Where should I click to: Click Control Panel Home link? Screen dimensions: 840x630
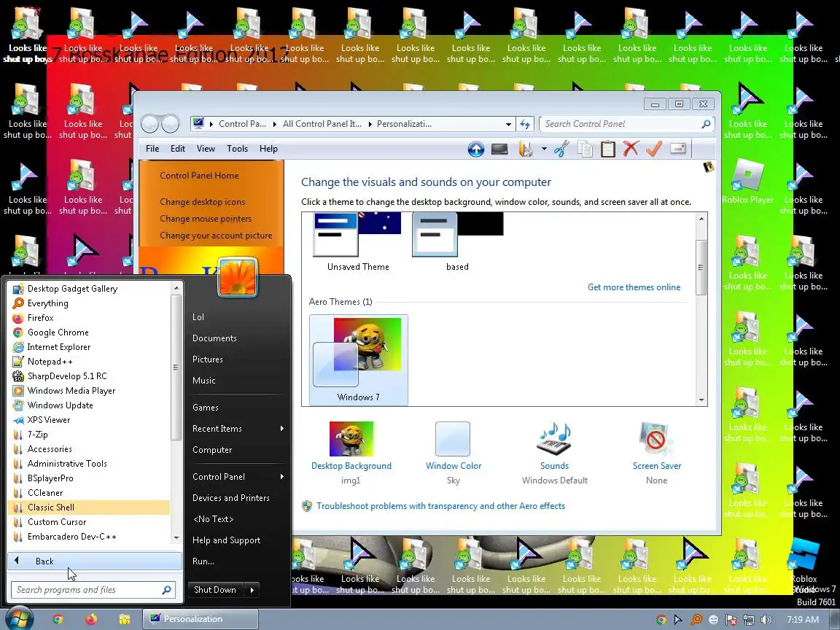[199, 176]
